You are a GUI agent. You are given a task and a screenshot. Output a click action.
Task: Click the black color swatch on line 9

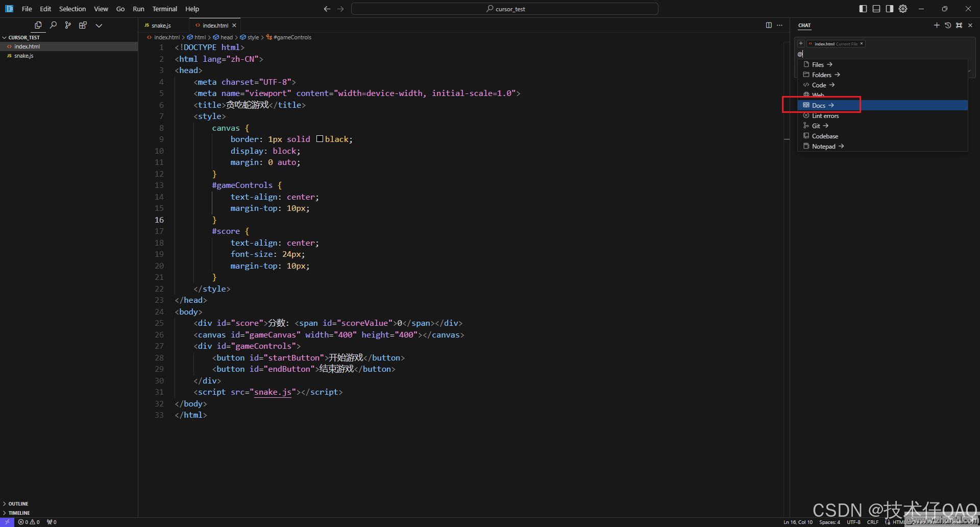pos(320,139)
